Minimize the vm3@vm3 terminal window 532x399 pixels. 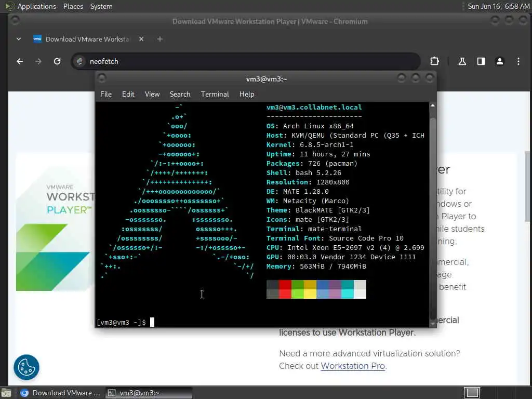pos(401,78)
